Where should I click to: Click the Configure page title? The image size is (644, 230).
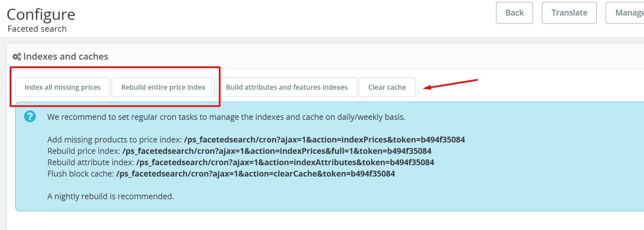point(41,14)
